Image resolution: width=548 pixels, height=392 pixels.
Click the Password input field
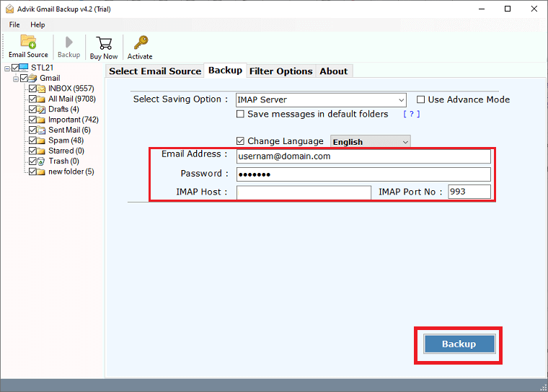tap(363, 174)
